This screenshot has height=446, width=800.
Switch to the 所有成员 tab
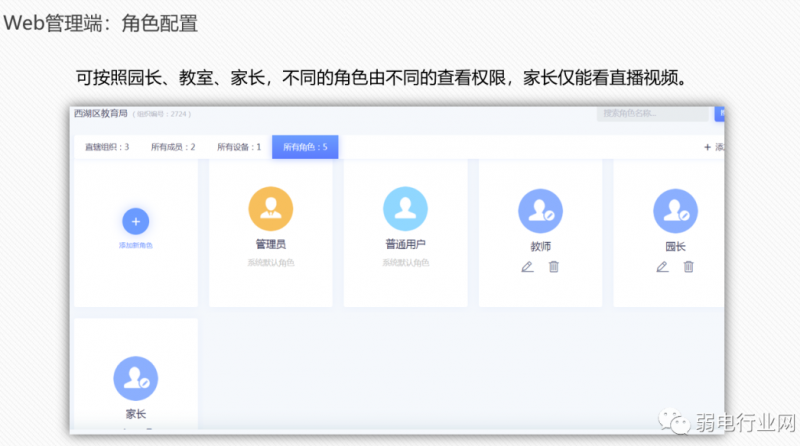point(172,147)
